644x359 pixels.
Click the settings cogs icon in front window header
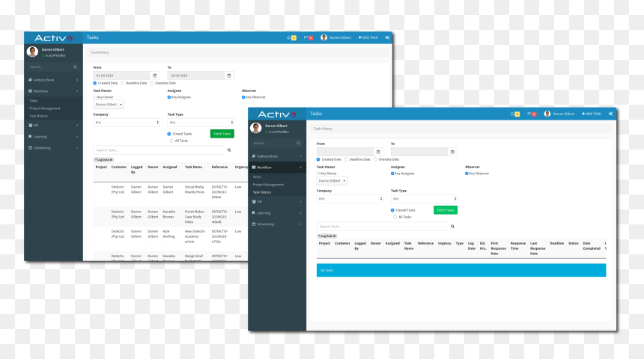pos(611,114)
